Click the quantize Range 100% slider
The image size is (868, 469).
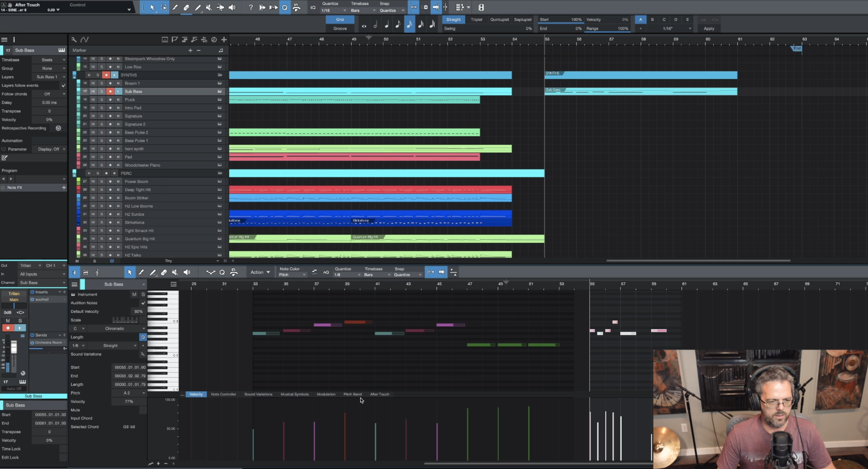coord(607,29)
